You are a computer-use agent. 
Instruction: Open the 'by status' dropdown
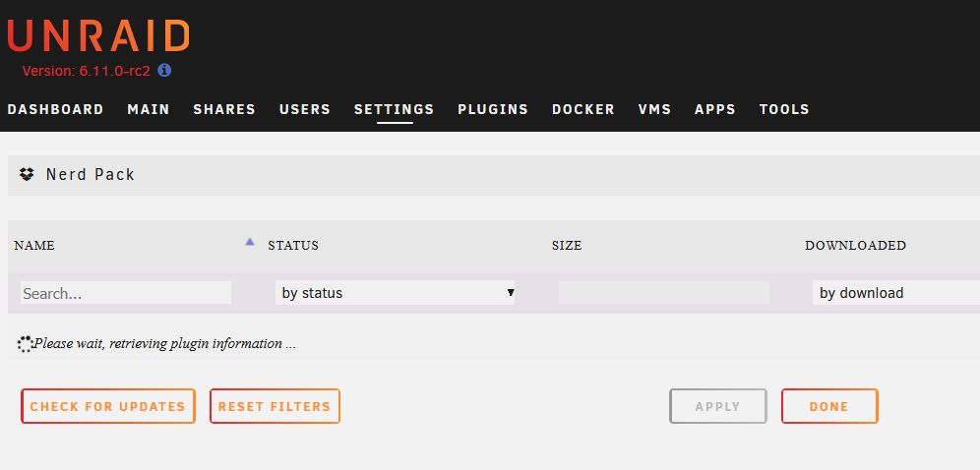tap(395, 293)
